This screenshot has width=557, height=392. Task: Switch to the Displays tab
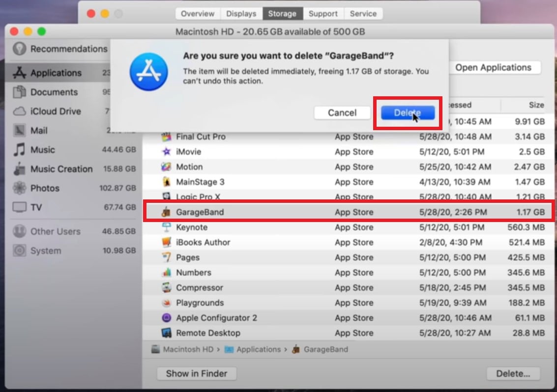pyautogui.click(x=241, y=14)
